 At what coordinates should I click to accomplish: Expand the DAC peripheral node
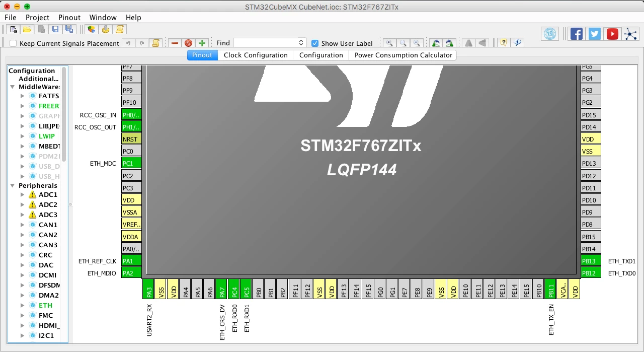pyautogui.click(x=22, y=265)
